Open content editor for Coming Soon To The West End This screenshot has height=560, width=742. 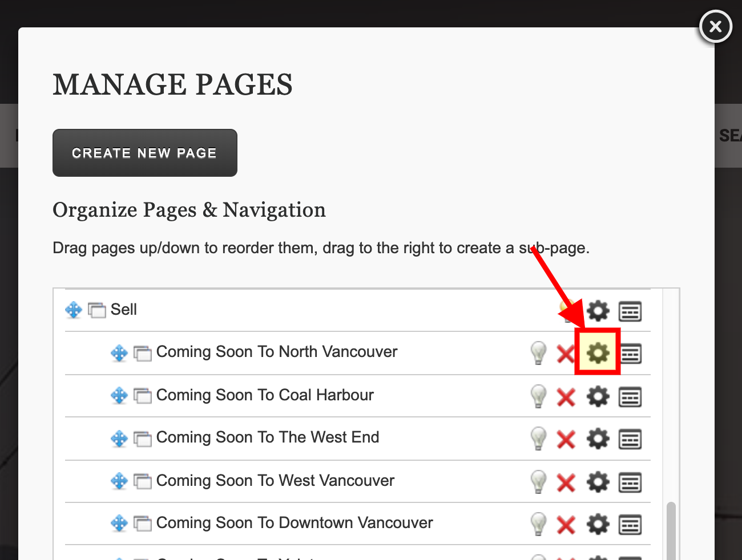(x=630, y=439)
